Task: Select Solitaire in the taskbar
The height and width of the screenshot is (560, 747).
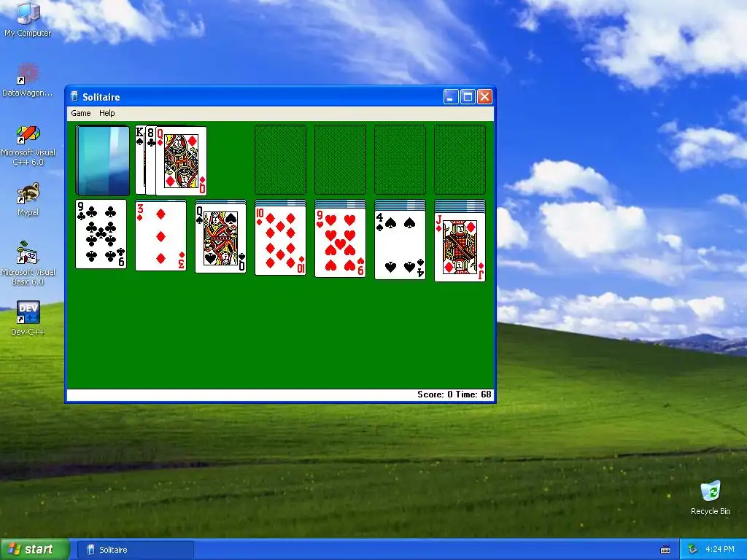Action: point(135,550)
